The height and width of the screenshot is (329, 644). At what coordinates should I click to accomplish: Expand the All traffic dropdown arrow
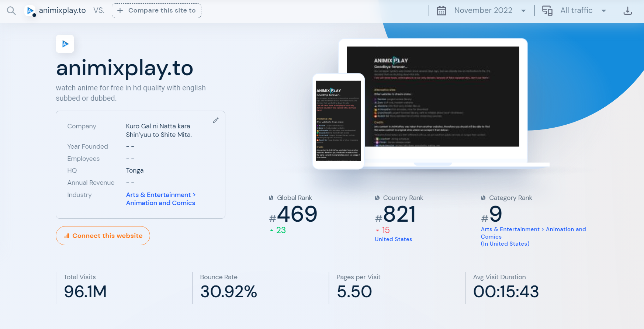point(604,11)
